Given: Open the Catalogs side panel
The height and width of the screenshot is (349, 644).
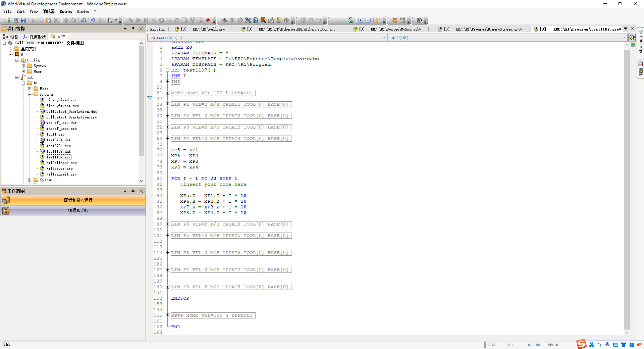Looking at the screenshot, I should (641, 42).
